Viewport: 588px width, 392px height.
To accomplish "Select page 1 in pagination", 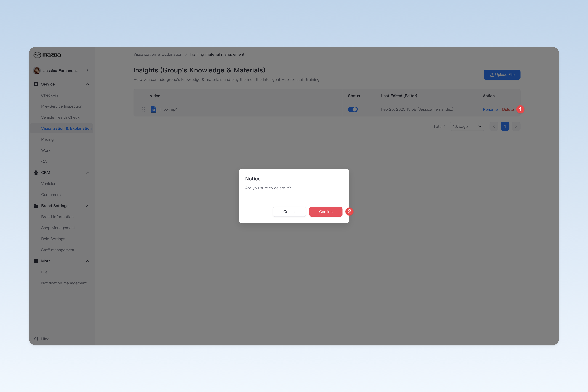I will [x=505, y=126].
